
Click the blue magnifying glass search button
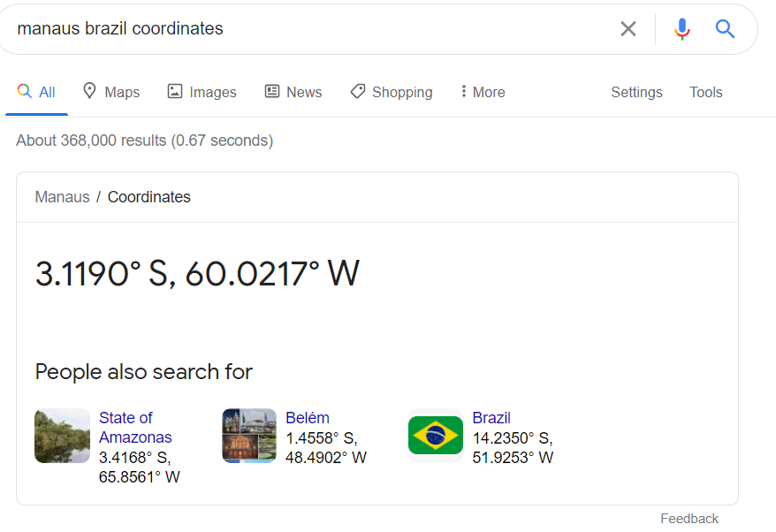tap(726, 29)
